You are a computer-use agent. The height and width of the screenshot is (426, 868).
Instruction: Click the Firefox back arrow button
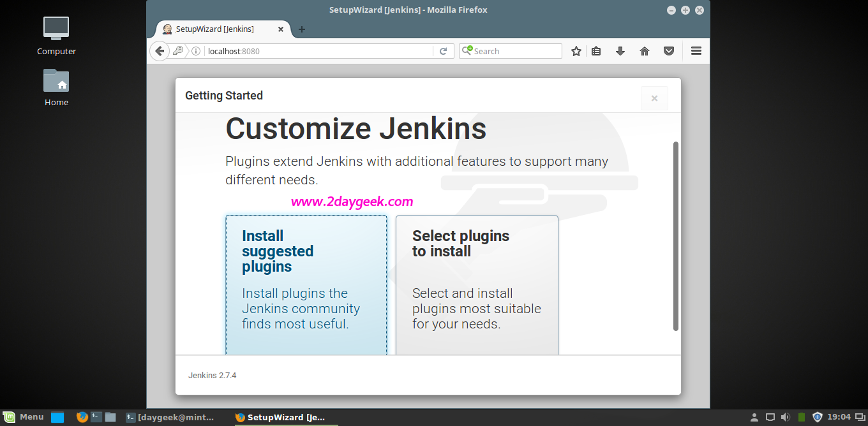tap(160, 51)
